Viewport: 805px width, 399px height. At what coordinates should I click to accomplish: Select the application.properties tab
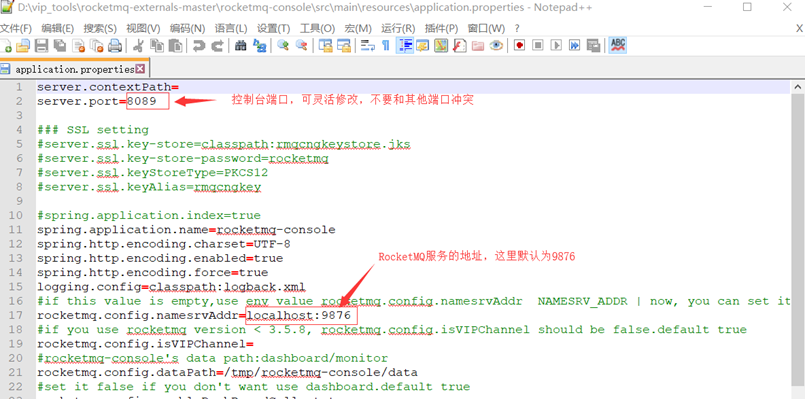pos(74,68)
